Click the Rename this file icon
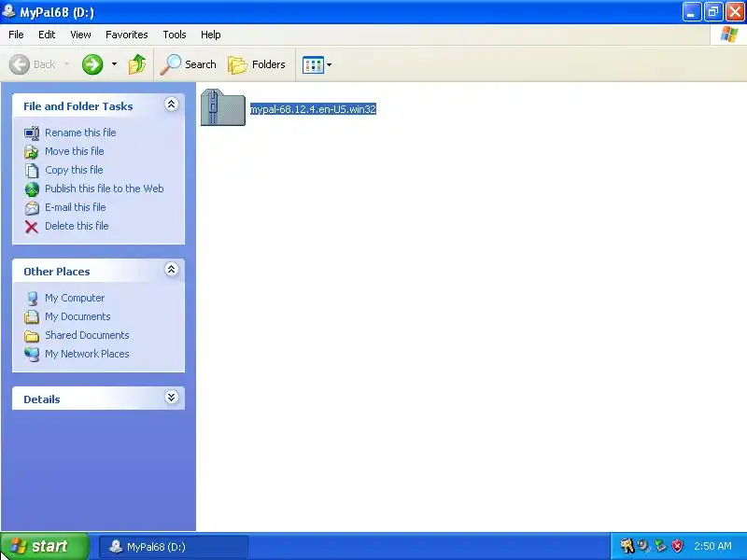The width and height of the screenshot is (747, 560). point(32,133)
